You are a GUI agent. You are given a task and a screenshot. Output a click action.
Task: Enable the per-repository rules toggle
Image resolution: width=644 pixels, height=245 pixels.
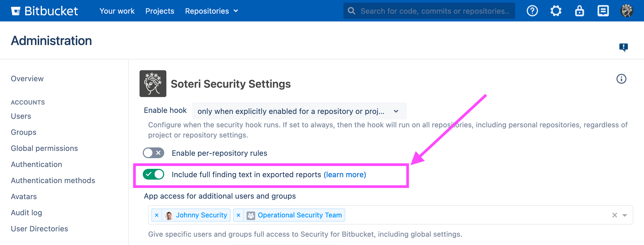pos(153,153)
